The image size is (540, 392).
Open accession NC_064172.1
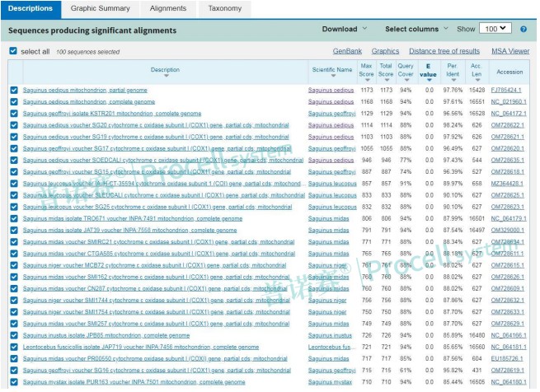509,114
